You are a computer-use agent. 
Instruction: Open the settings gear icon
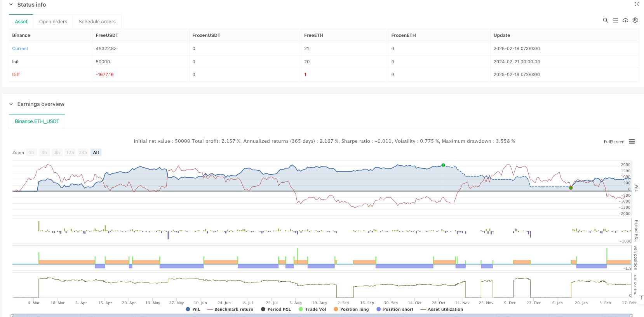coord(635,20)
